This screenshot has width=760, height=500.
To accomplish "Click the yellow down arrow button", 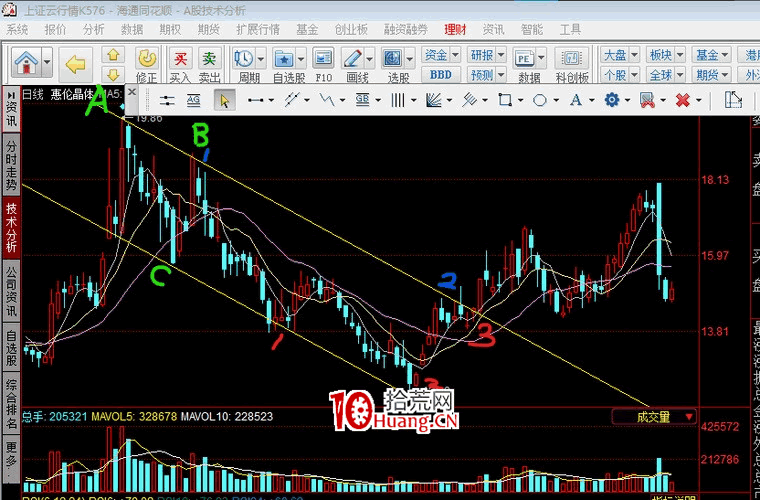I will point(113,75).
